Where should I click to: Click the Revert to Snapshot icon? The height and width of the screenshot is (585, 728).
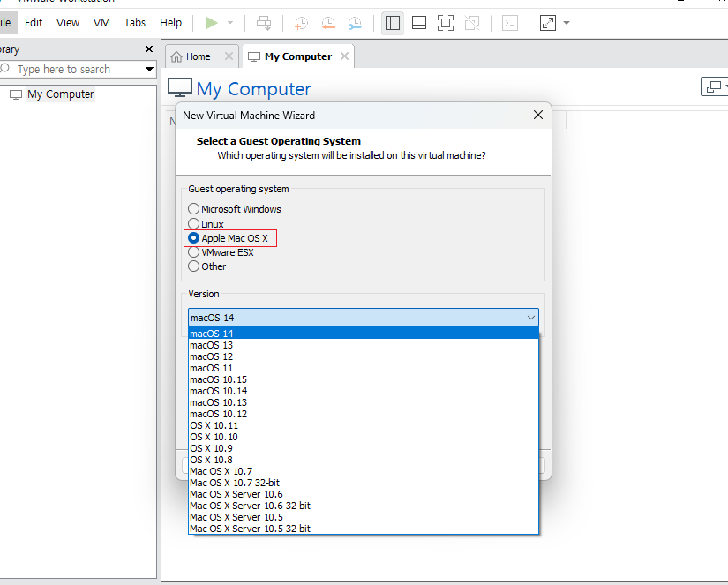pos(328,23)
